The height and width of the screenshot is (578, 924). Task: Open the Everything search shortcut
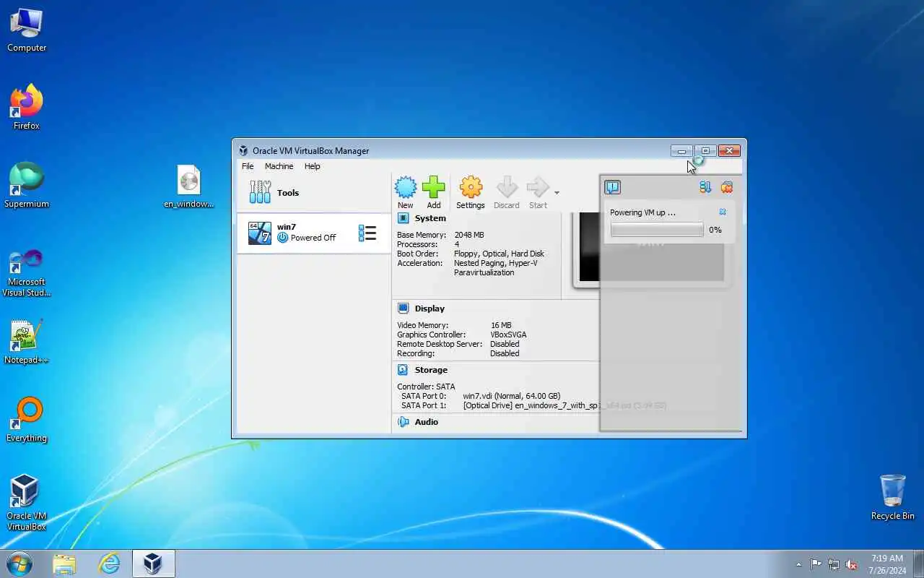(x=27, y=419)
